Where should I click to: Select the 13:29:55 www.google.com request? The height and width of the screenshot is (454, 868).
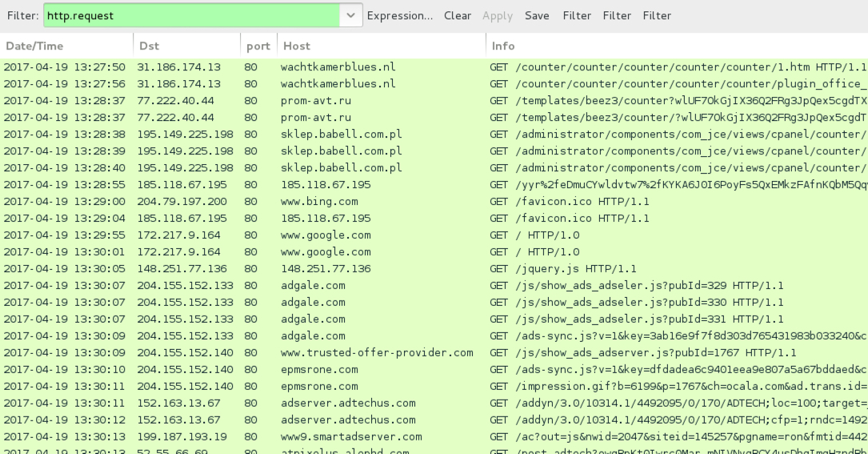point(434,235)
